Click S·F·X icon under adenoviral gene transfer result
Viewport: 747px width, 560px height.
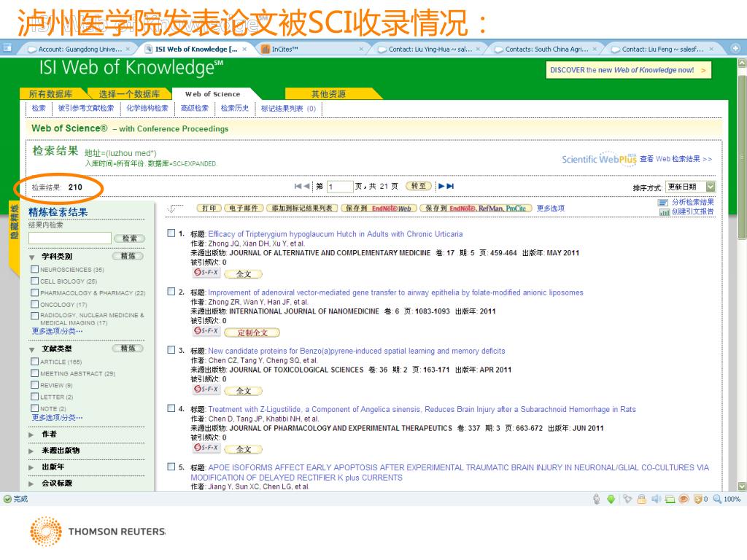click(206, 331)
